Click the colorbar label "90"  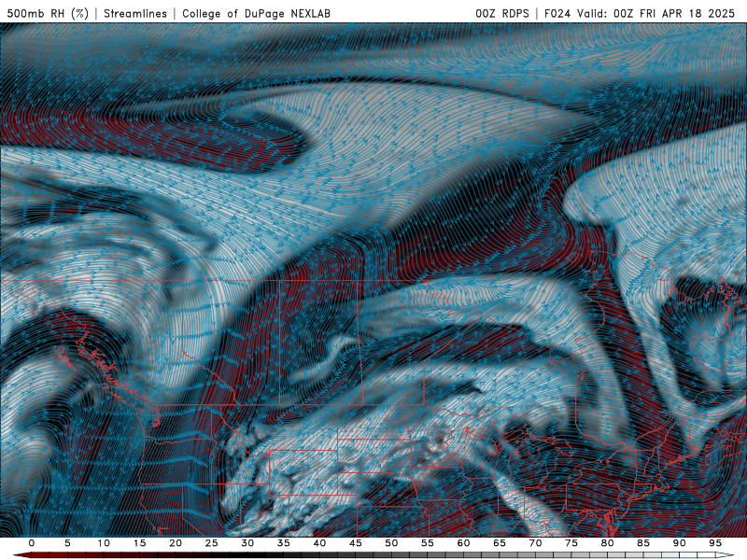point(680,543)
